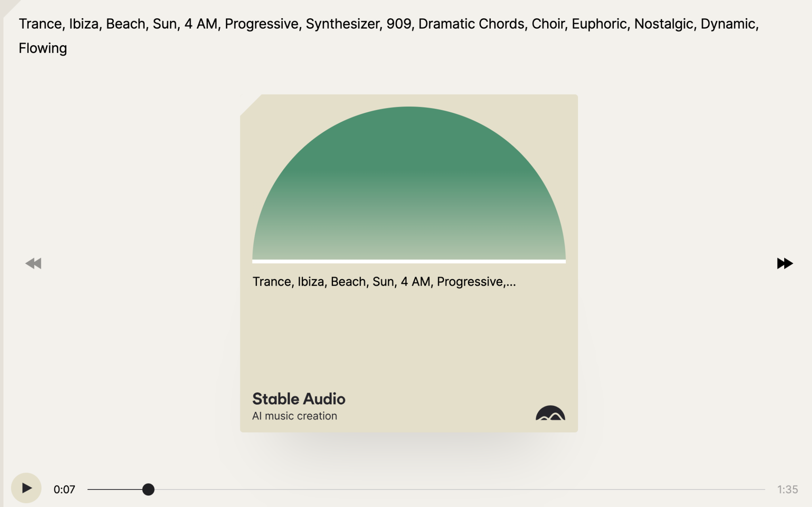Click the truncated track title on card
Screen dimensions: 812x507
click(x=384, y=282)
